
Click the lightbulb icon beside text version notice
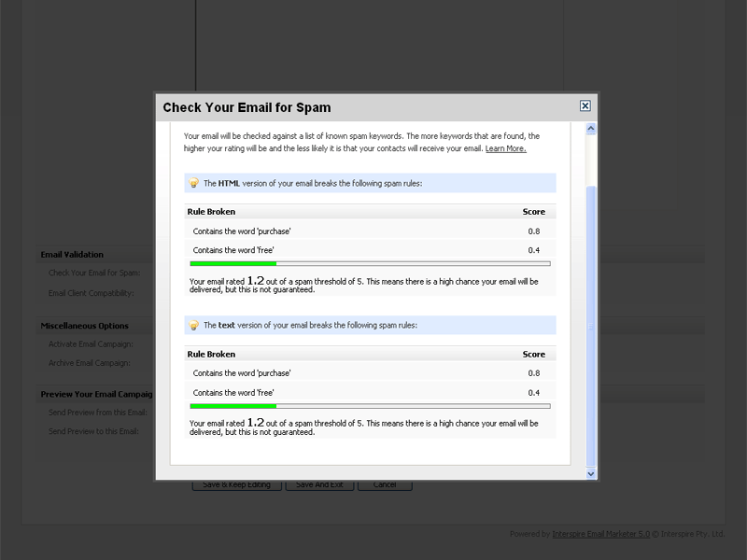(194, 326)
